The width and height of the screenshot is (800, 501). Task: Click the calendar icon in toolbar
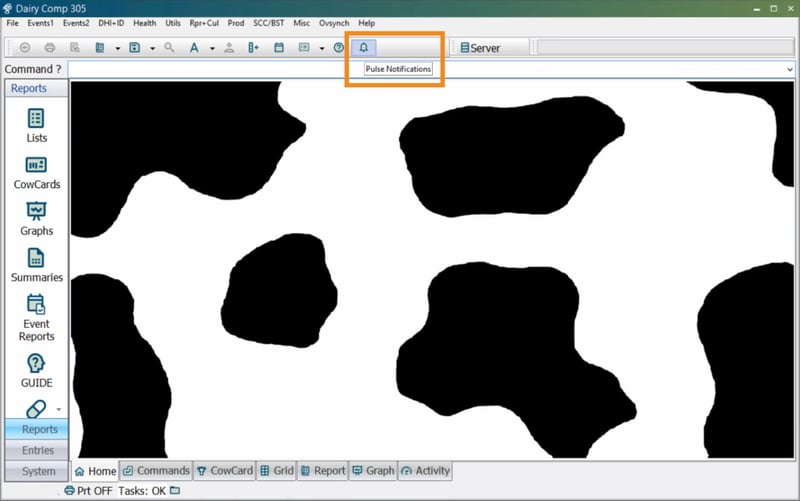click(x=279, y=47)
